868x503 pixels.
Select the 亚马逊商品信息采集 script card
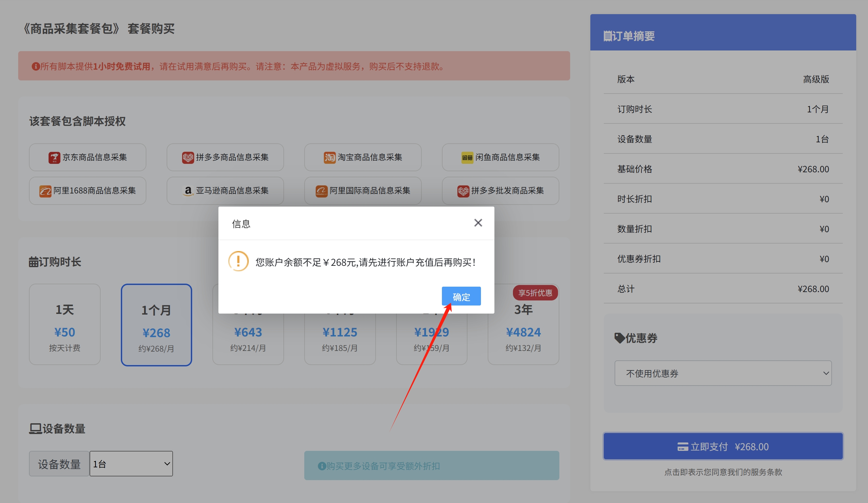(225, 191)
